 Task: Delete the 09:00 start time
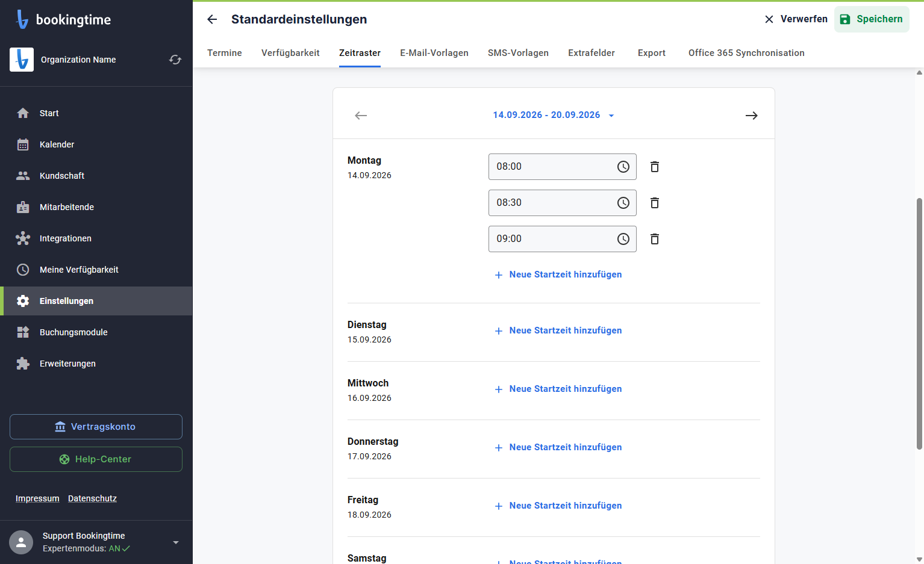point(655,239)
